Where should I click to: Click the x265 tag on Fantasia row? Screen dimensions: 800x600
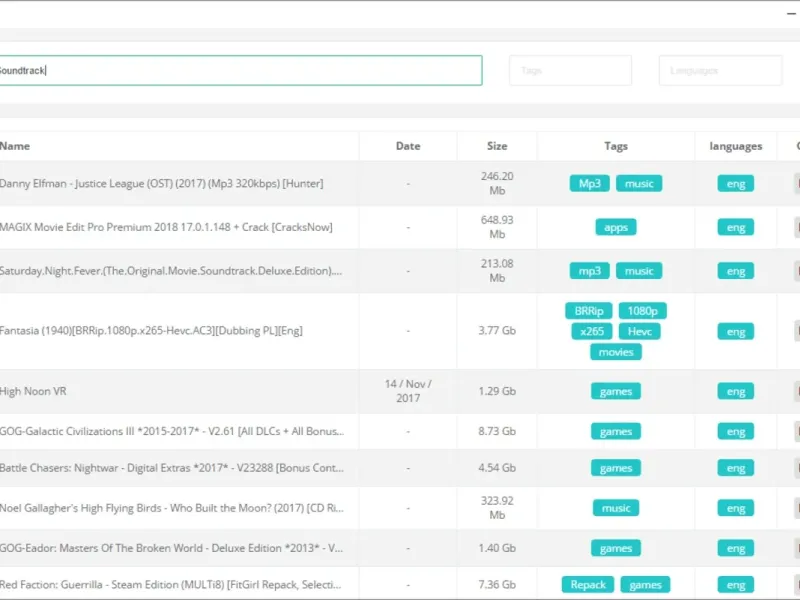tap(592, 332)
